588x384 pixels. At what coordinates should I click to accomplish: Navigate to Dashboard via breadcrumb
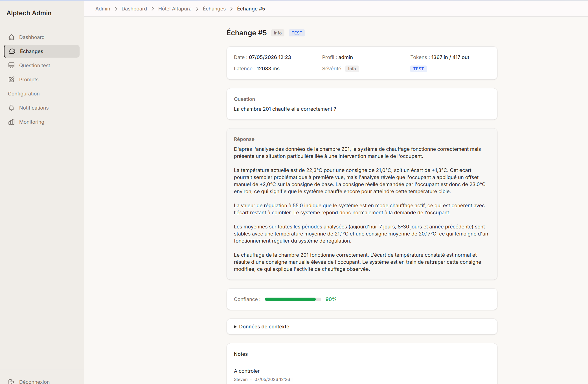(x=134, y=9)
